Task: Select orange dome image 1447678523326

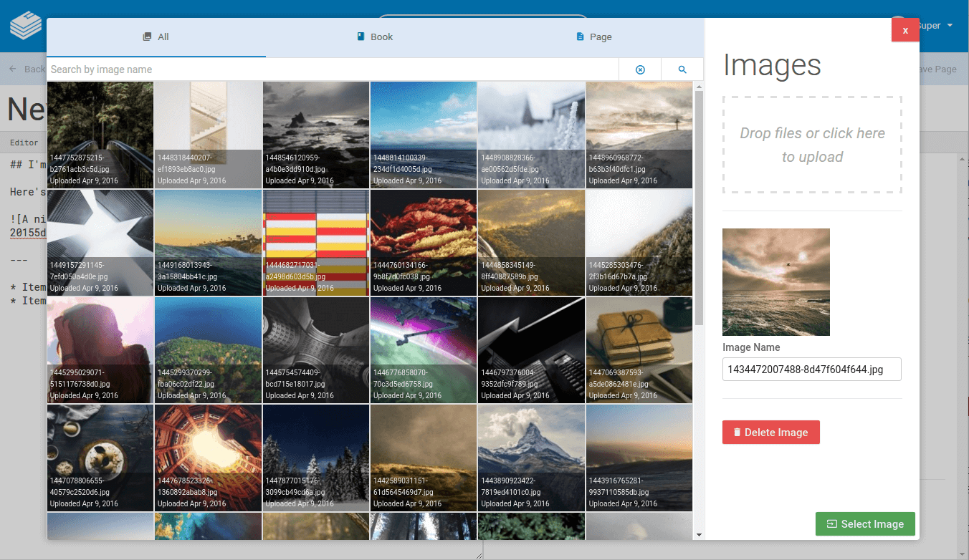Action: click(208, 458)
